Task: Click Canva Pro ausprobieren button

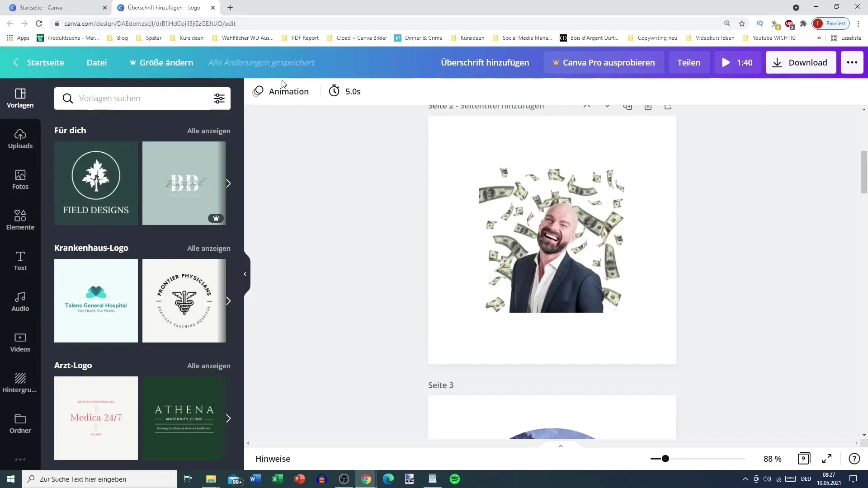Action: 604,62
